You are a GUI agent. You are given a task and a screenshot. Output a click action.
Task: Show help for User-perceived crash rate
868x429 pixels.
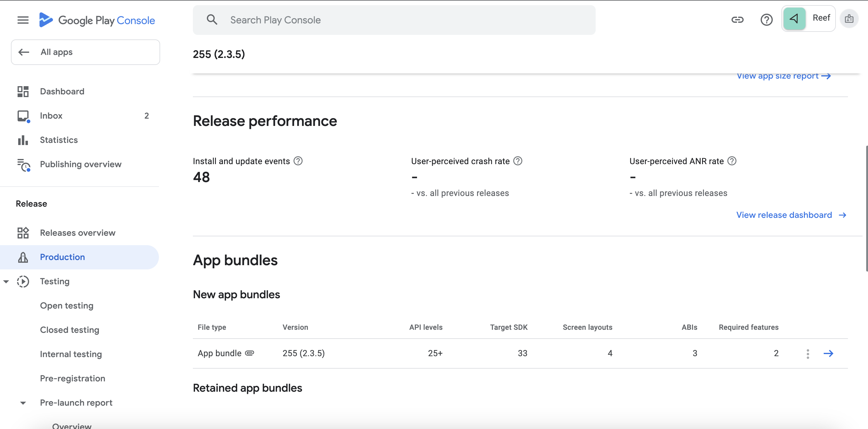coord(518,161)
